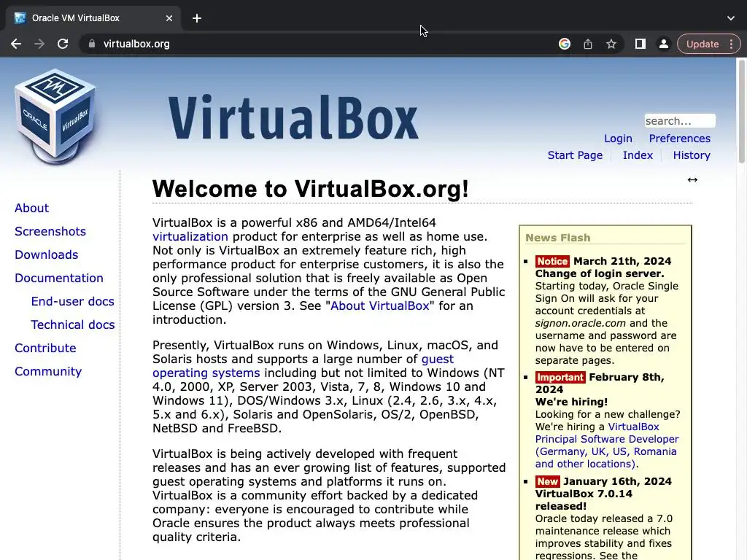The height and width of the screenshot is (560, 747).
Task: Click the red Important badge
Action: click(x=560, y=377)
